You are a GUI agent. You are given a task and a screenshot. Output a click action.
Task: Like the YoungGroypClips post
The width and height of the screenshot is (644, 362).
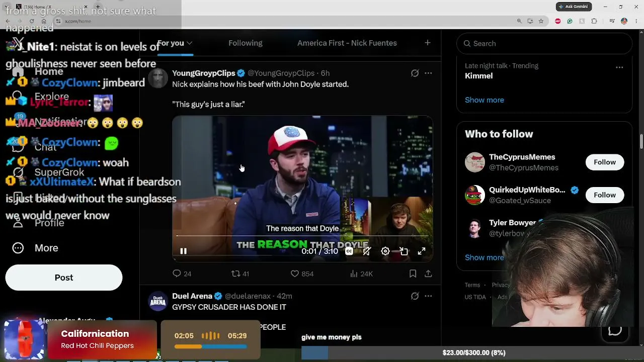click(302, 274)
